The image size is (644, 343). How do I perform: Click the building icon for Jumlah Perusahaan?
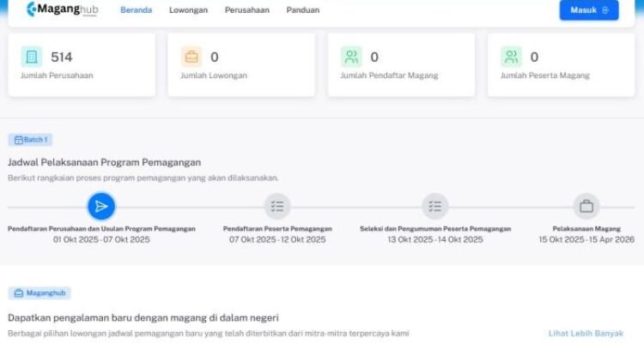tap(32, 57)
